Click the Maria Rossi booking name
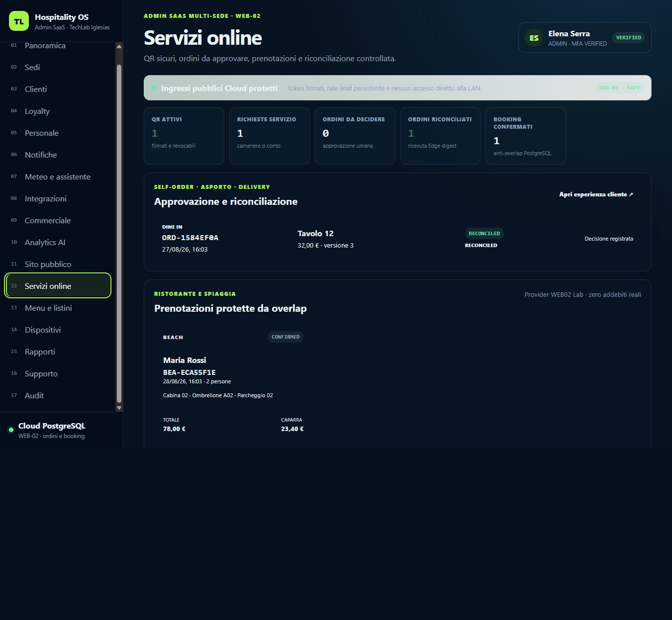The width and height of the screenshot is (672, 620). (x=185, y=360)
